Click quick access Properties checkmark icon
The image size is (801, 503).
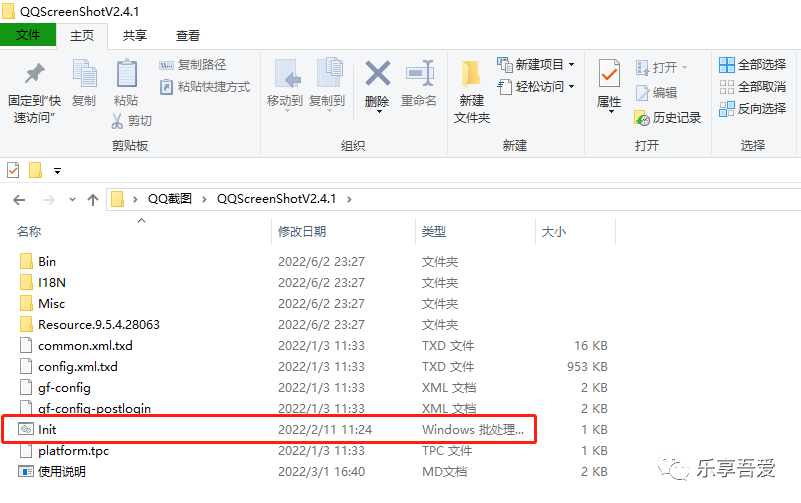(13, 170)
